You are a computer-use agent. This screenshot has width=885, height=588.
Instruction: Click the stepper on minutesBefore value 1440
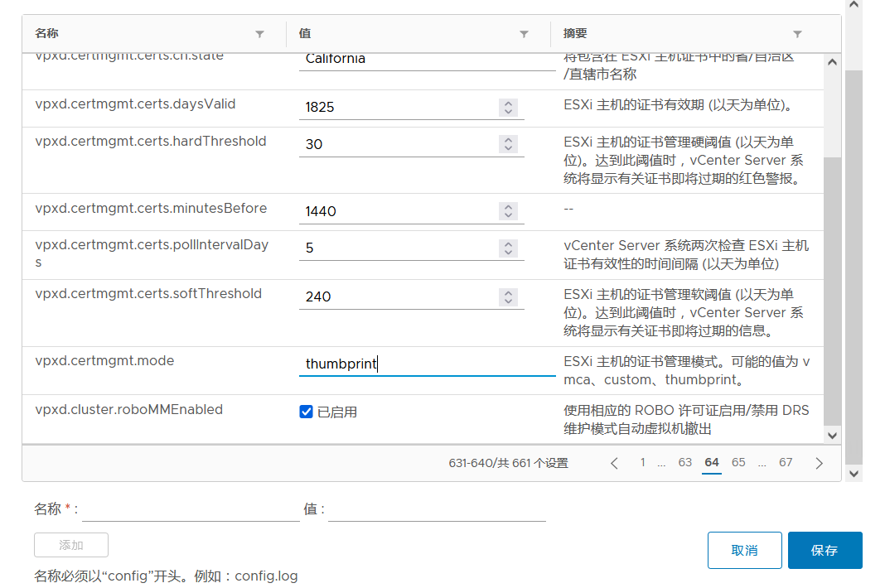509,211
